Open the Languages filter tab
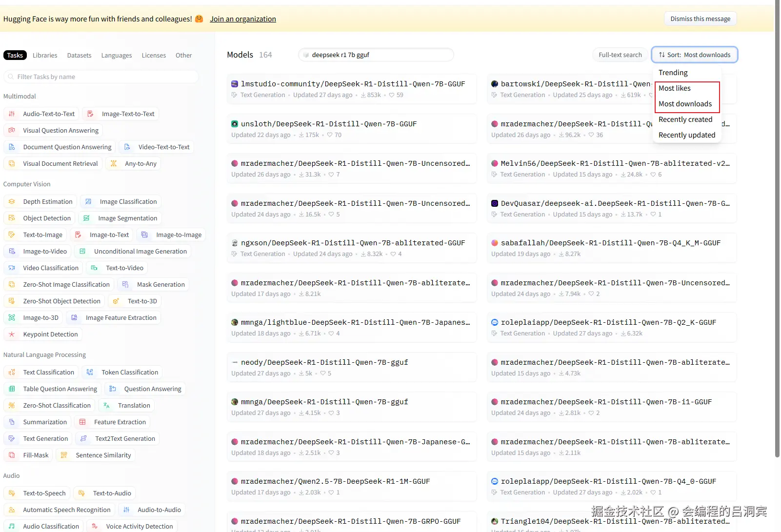 coord(117,56)
